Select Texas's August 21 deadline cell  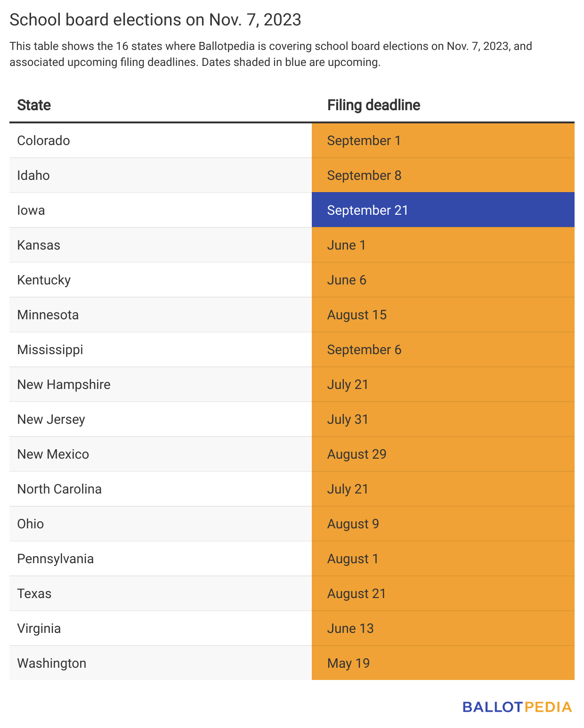coord(357,593)
